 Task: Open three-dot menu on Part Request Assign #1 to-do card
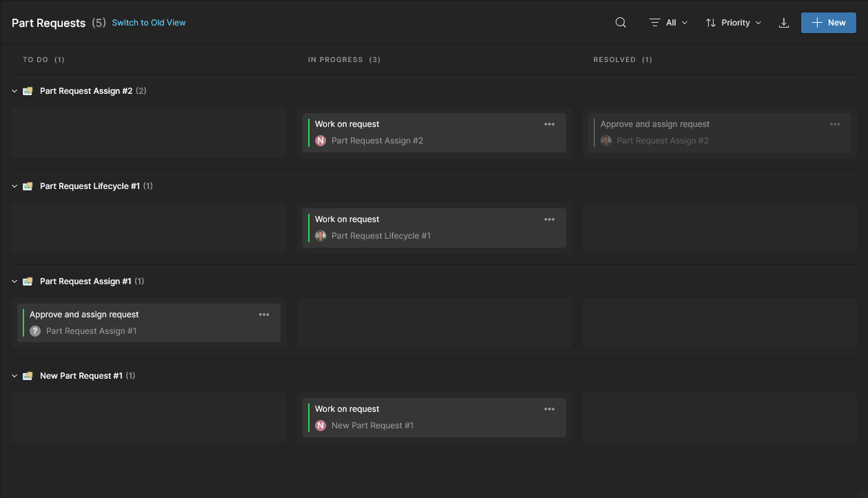click(264, 315)
